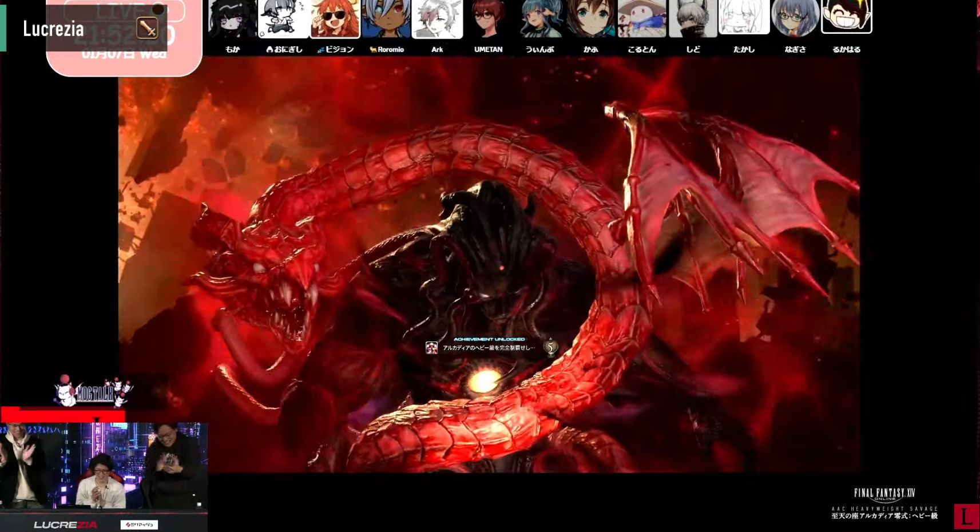The height and width of the screenshot is (532, 980).
Task: Click the Mogtalk moogle logo
Action: point(93,391)
